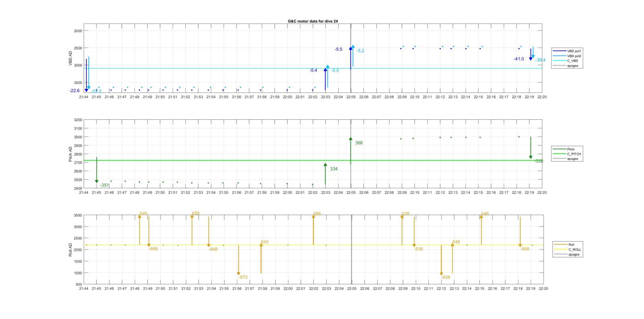This screenshot has height=319, width=644.
Task: Click the '22:05' time tick under VBD plot
Action: pyautogui.click(x=351, y=97)
